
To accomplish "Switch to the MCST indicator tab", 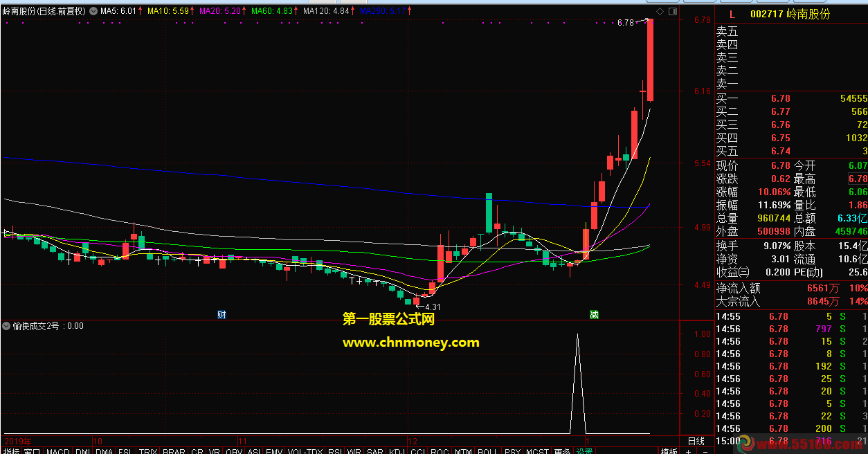I will click(537, 451).
